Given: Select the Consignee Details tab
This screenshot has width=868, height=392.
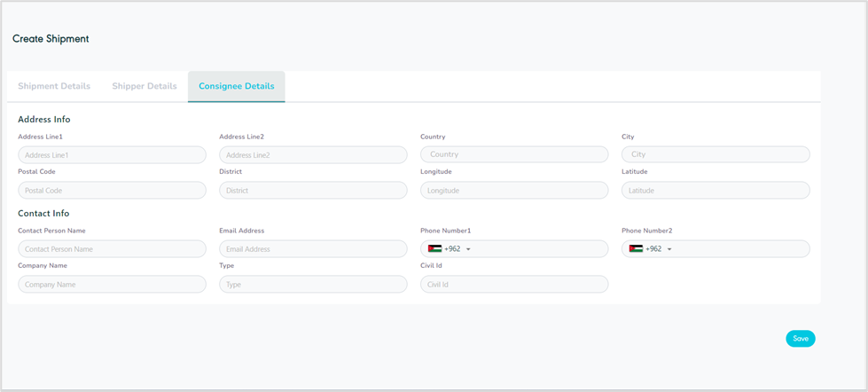Looking at the screenshot, I should (236, 87).
